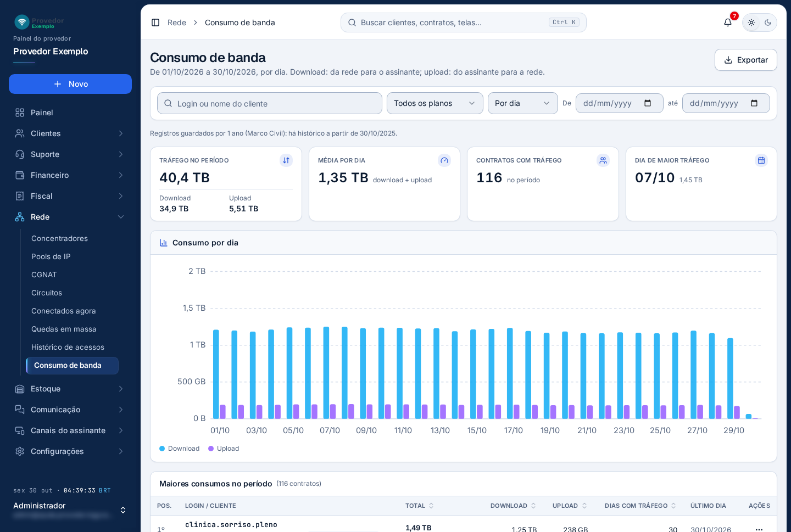Toggle Download series in chart legend
Image resolution: width=791 pixels, height=532 pixels.
click(x=180, y=449)
